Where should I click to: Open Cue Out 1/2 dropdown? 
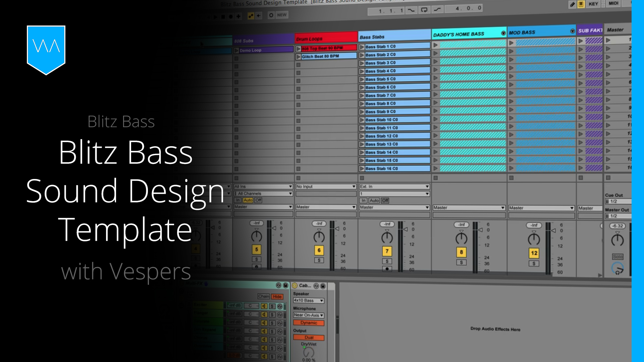[x=618, y=201]
